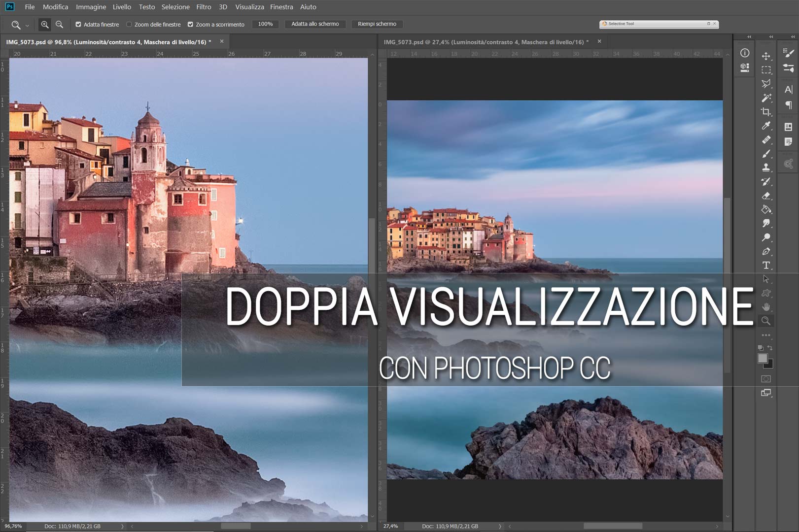This screenshot has height=532, width=799.
Task: Click the Adatta allo schermo button
Action: 315,24
